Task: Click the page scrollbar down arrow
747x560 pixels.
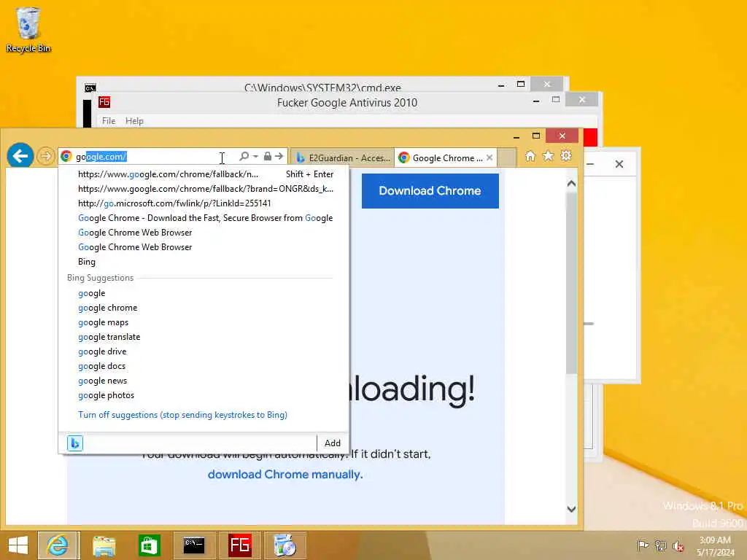Action: click(x=572, y=509)
